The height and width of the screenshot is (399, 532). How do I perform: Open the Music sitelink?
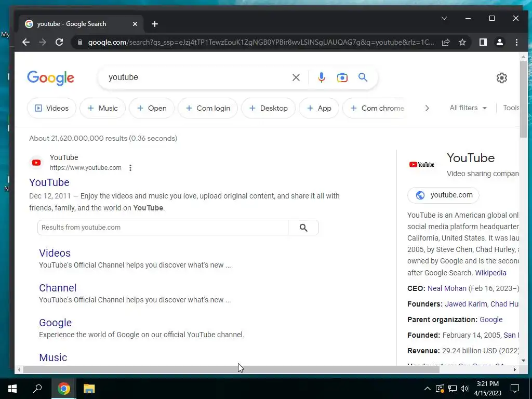tap(53, 357)
